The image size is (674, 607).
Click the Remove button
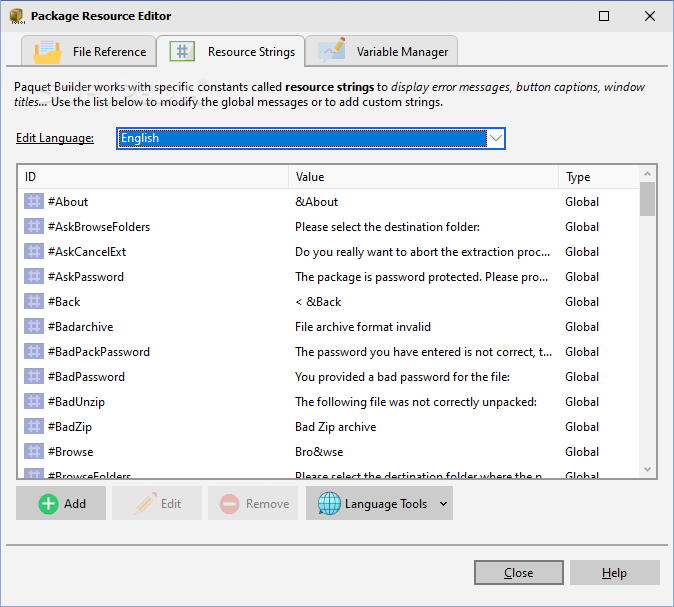point(253,503)
